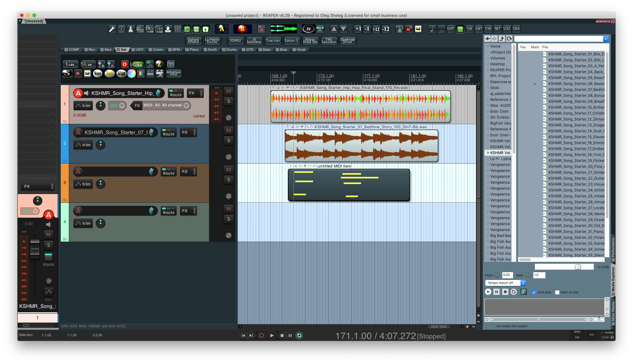
Task: Click the color wheel toolbar icon
Action: click(131, 73)
